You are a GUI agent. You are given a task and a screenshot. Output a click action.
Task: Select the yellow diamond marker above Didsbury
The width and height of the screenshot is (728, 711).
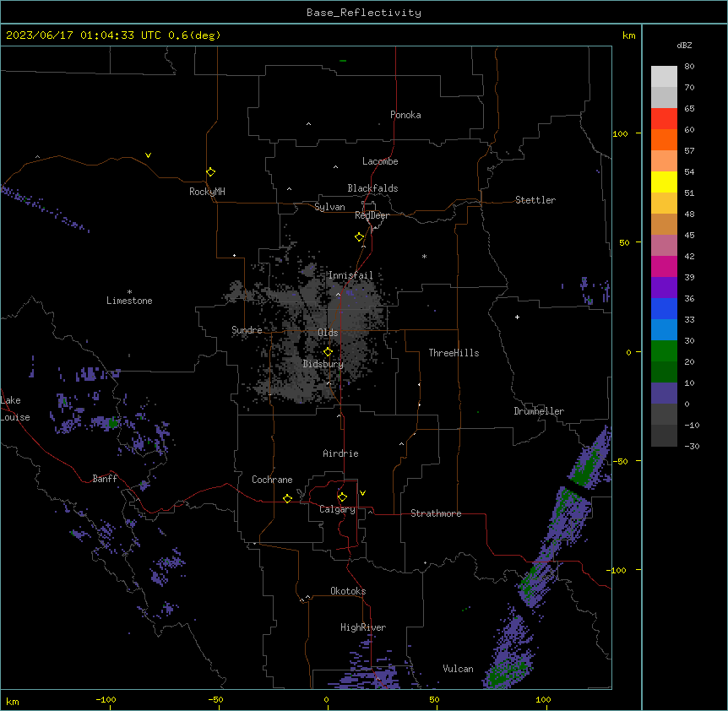point(329,352)
